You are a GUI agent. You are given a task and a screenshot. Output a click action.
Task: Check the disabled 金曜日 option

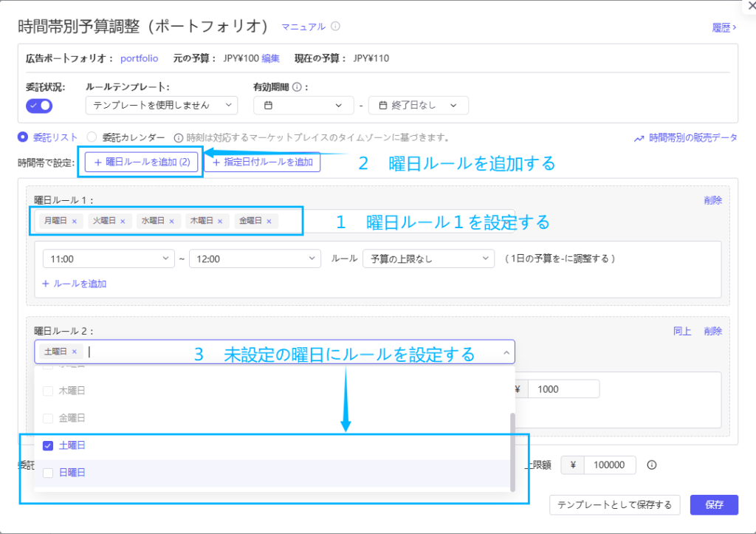click(x=48, y=418)
